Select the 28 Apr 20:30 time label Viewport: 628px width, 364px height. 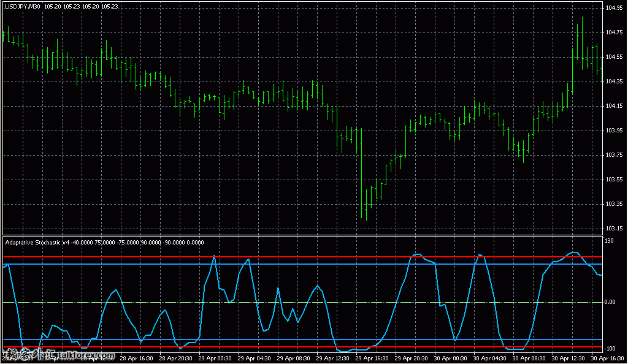(x=175, y=358)
